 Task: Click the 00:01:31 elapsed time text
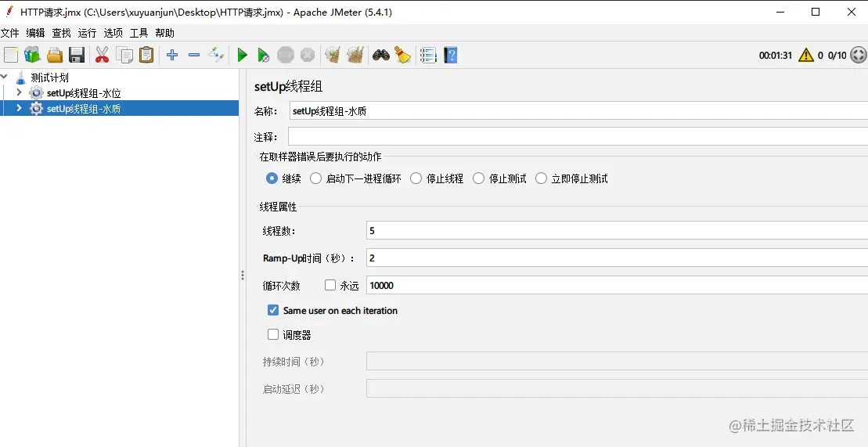coord(776,56)
